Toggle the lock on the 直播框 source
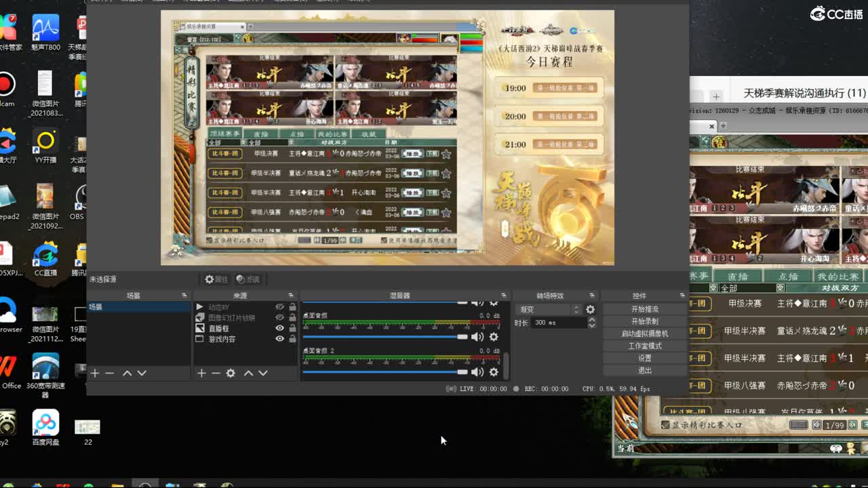 tap(292, 328)
